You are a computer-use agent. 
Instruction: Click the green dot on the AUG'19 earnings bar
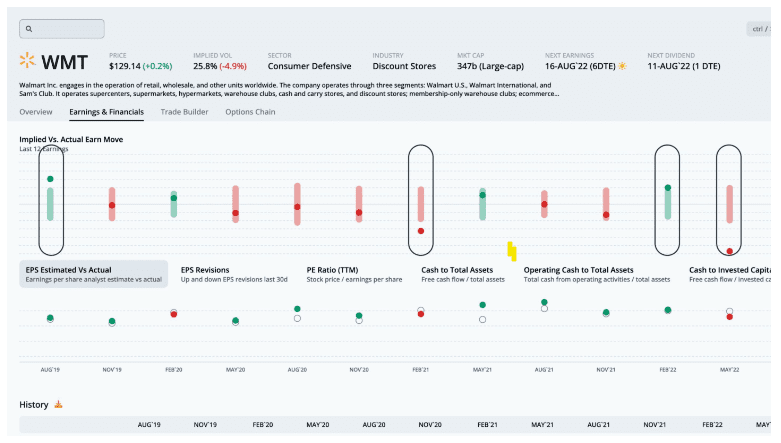50,179
